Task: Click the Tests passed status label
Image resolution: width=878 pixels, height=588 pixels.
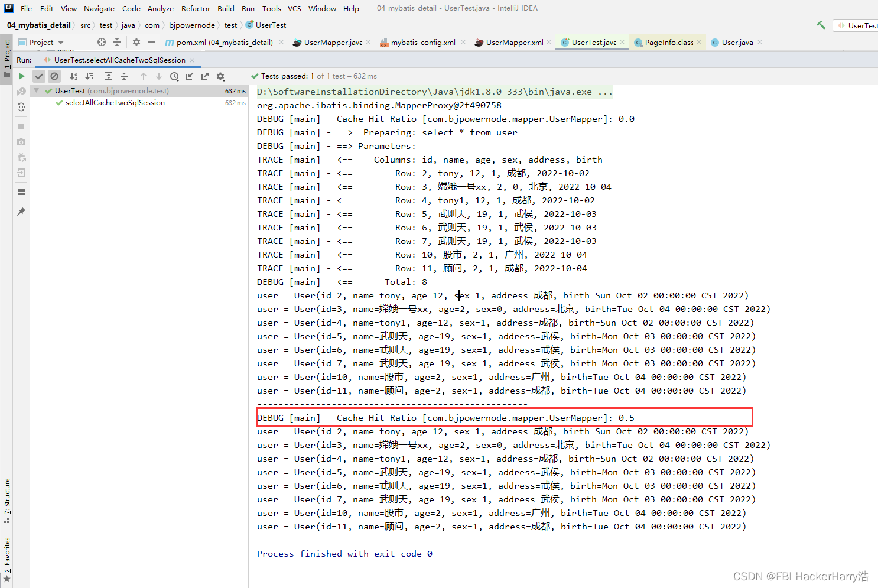Action: 314,76
